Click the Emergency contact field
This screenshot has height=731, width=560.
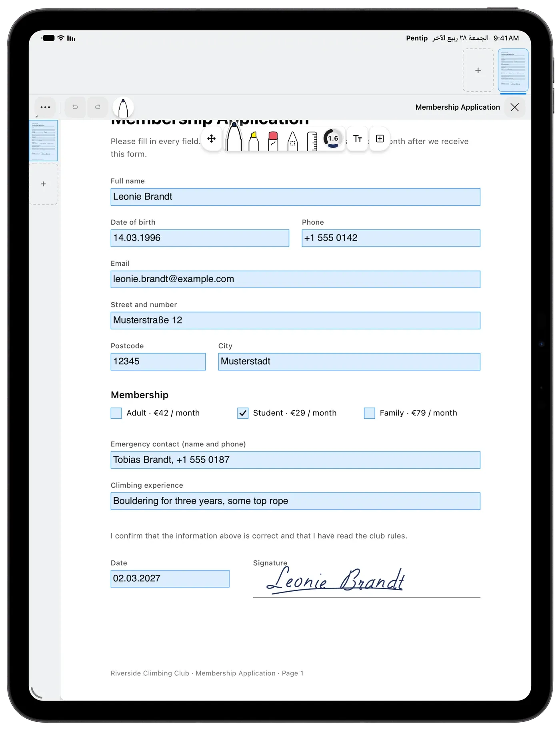tap(296, 460)
